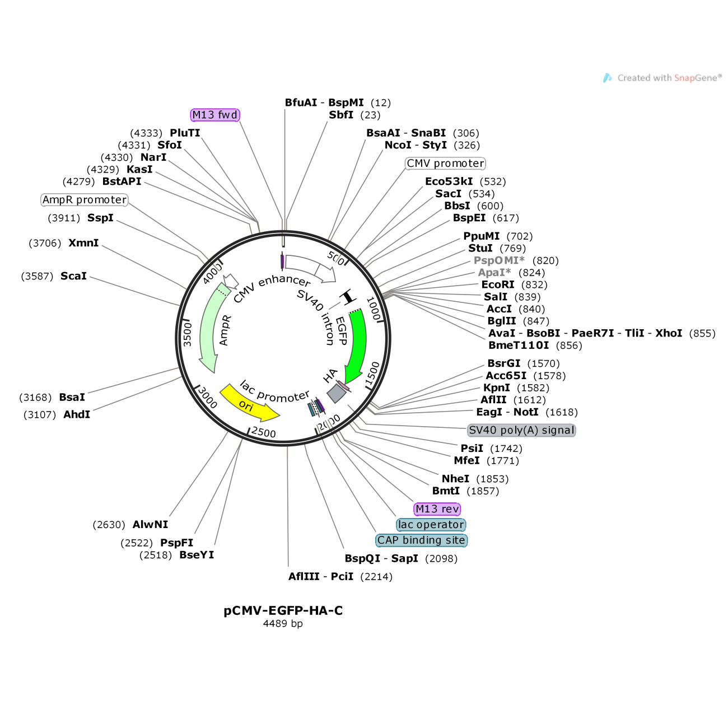728x728 pixels.
Task: Click the Eco53kI (532) enzyme label
Action: point(465,181)
